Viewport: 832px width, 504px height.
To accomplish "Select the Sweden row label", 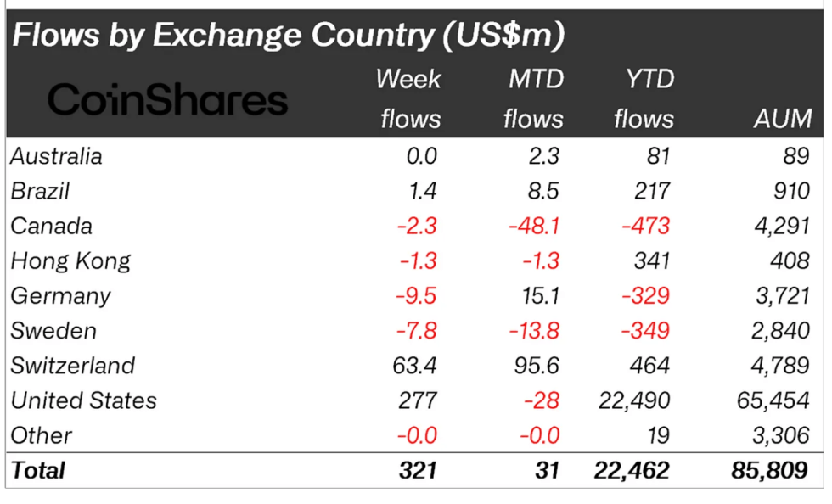I will [x=53, y=330].
